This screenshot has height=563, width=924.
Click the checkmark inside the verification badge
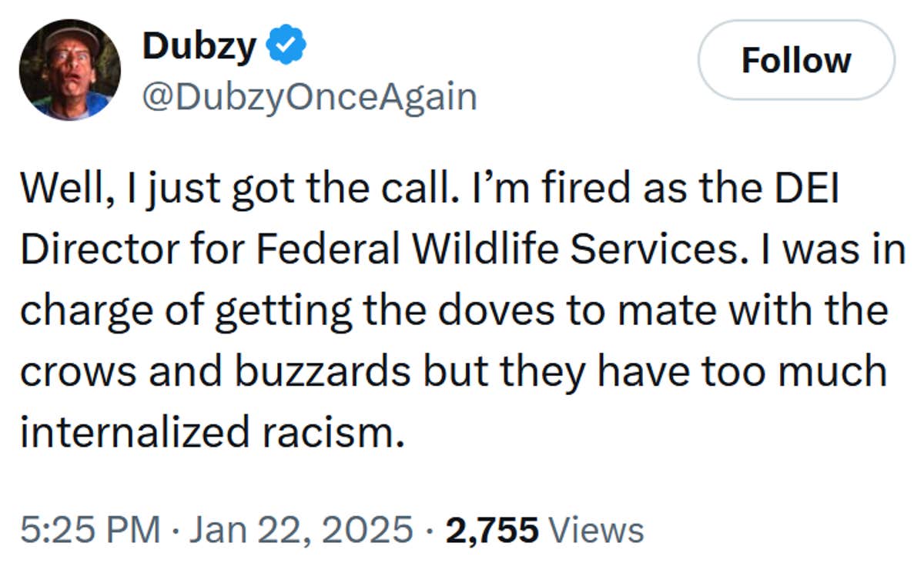coord(286,45)
